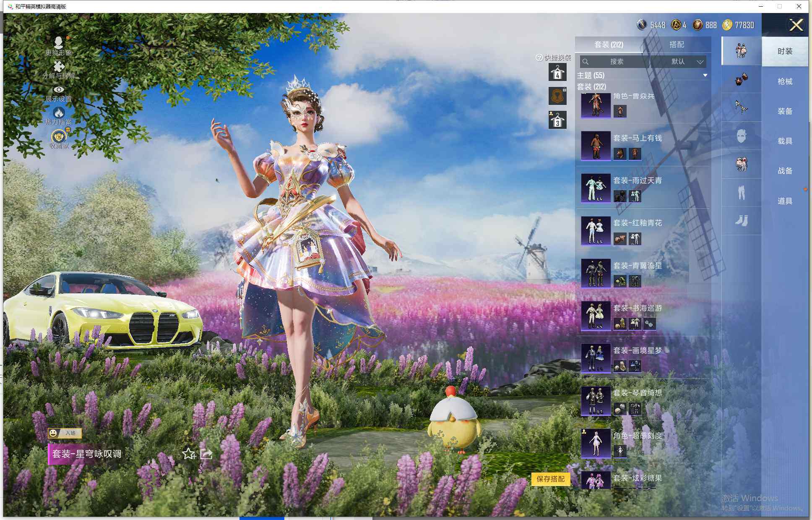812x520 pixels.
Task: Click the 搜索 search input field
Action: tap(617, 62)
